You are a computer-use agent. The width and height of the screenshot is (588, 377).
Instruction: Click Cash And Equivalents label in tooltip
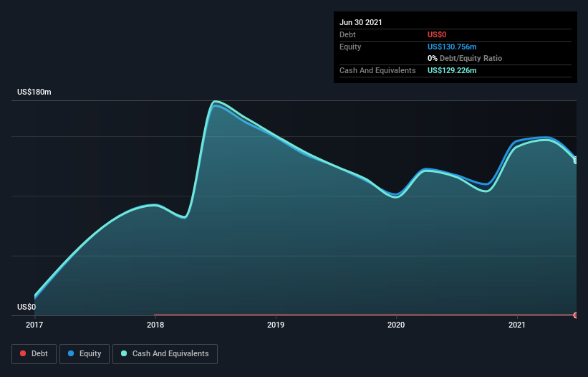point(377,70)
